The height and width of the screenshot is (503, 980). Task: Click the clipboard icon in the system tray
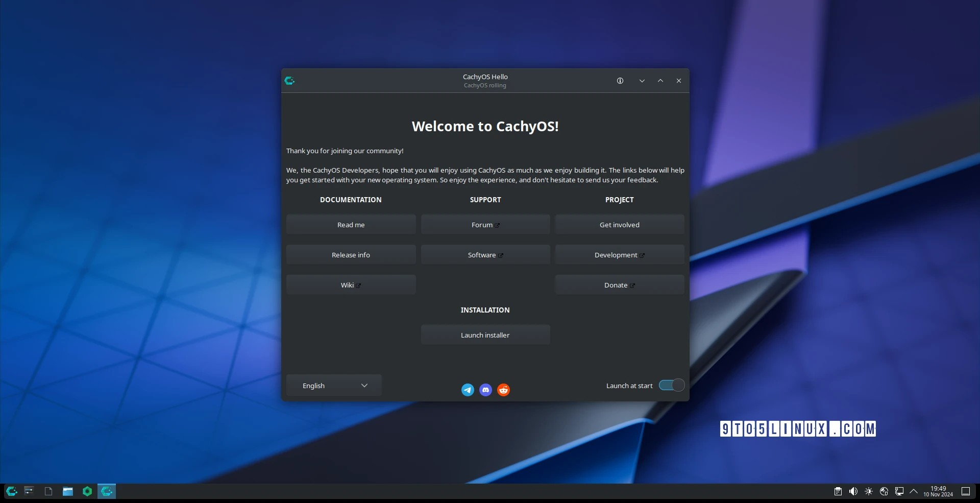pyautogui.click(x=837, y=491)
